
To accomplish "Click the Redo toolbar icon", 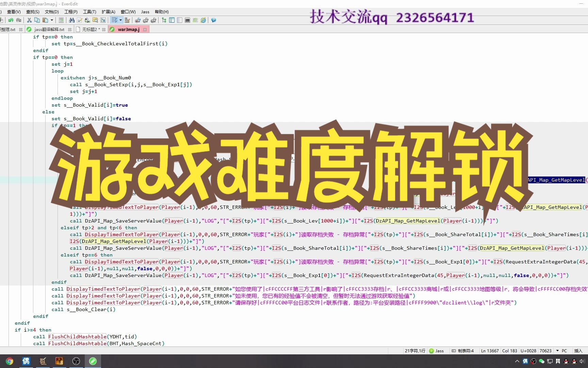I will (x=19, y=20).
